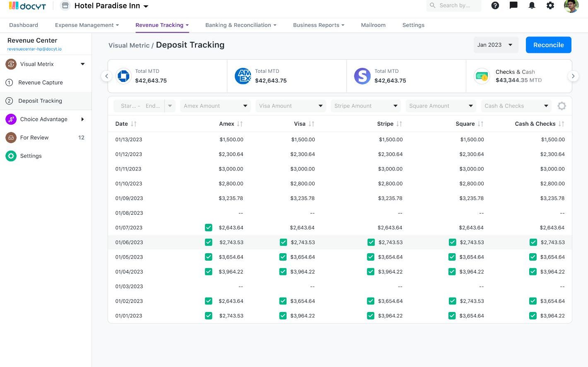Open the Jan 2023 month dropdown
Viewport: 588px width, 367px height.
point(495,45)
